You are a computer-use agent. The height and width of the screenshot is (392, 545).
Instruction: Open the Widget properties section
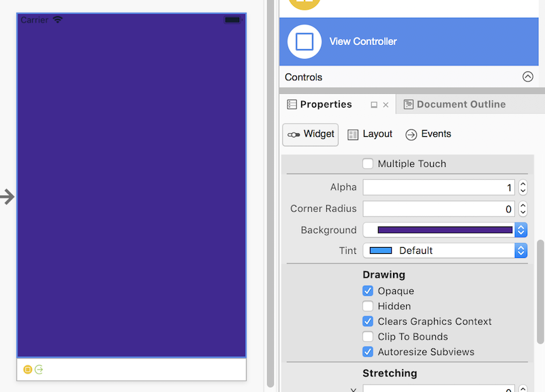(311, 134)
